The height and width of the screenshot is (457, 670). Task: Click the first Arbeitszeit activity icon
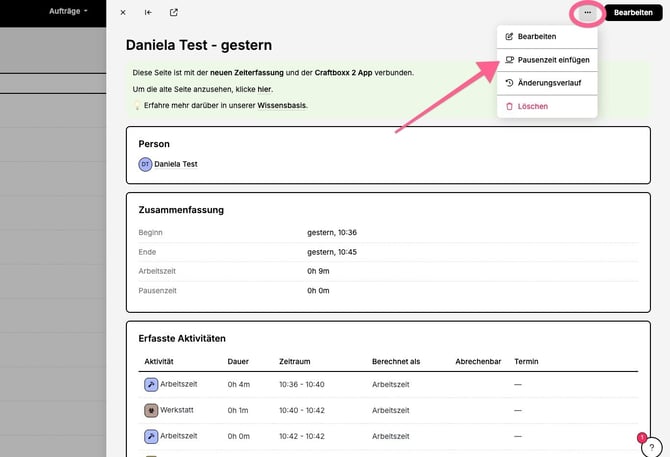tap(150, 384)
